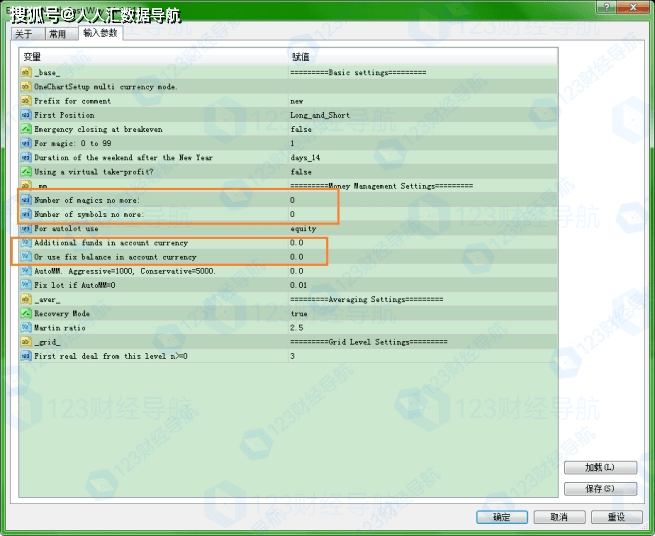
Task: Confirm with the 确定 button
Action: [502, 517]
